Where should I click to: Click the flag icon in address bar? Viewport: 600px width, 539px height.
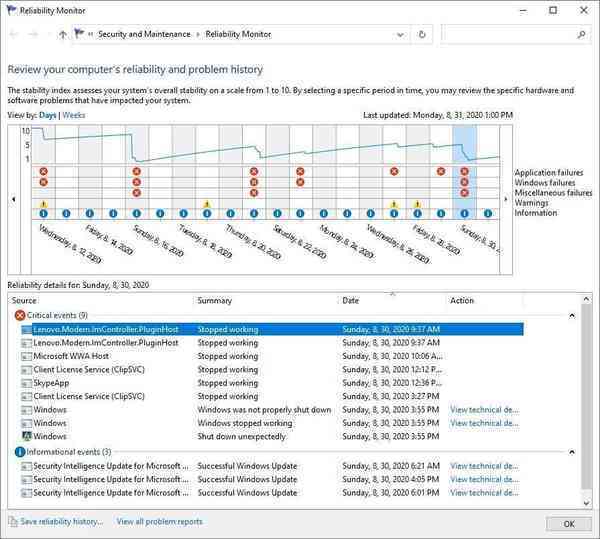click(x=79, y=34)
